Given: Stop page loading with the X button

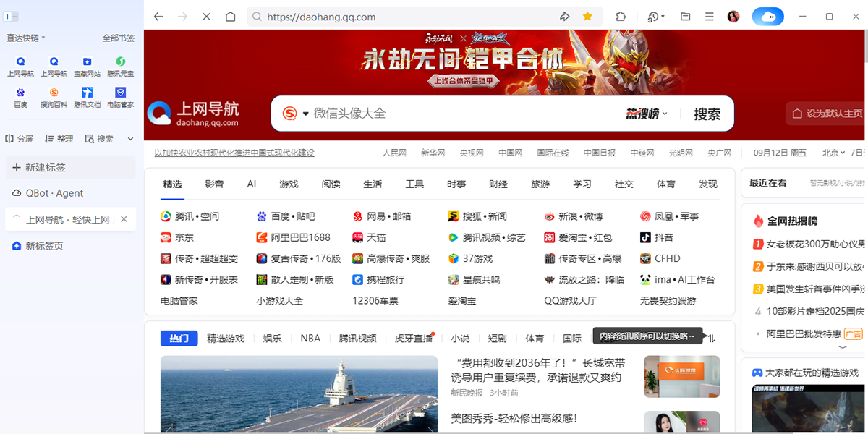Looking at the screenshot, I should pos(206,16).
